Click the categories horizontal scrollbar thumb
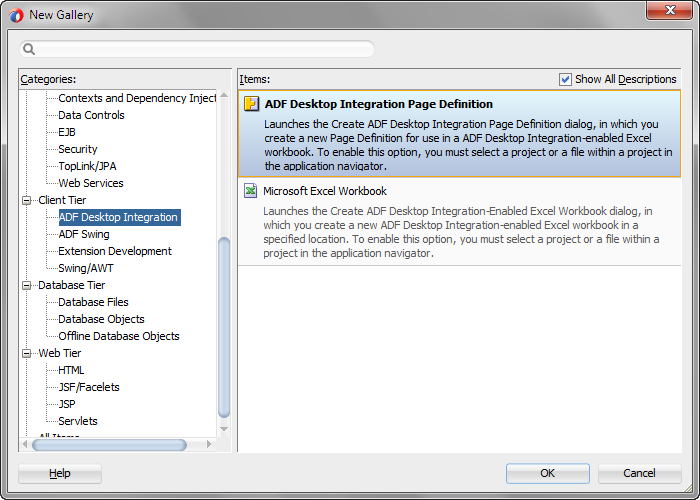 [109, 445]
